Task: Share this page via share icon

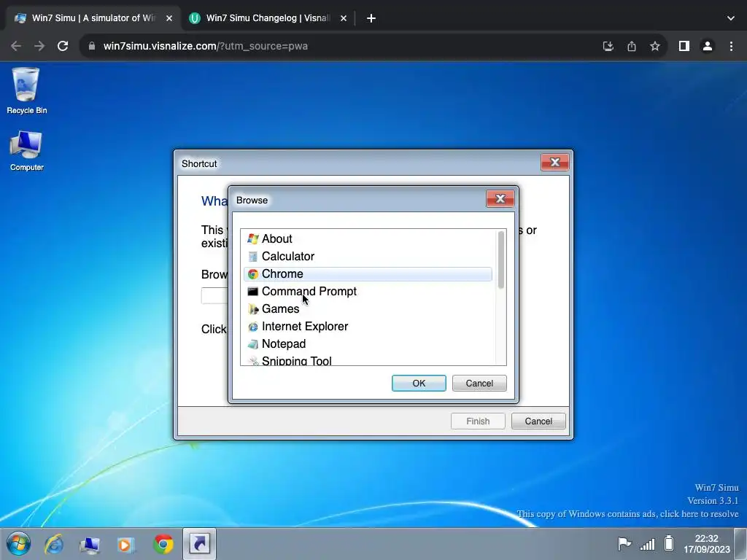Action: [x=632, y=46]
